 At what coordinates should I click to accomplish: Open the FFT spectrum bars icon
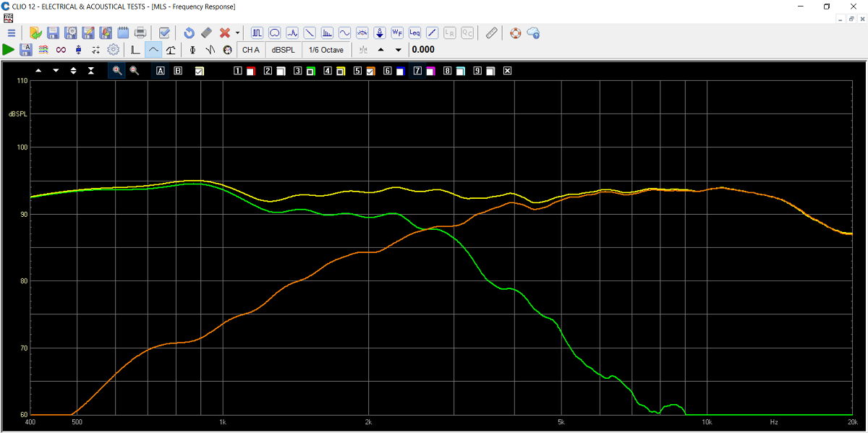click(327, 33)
